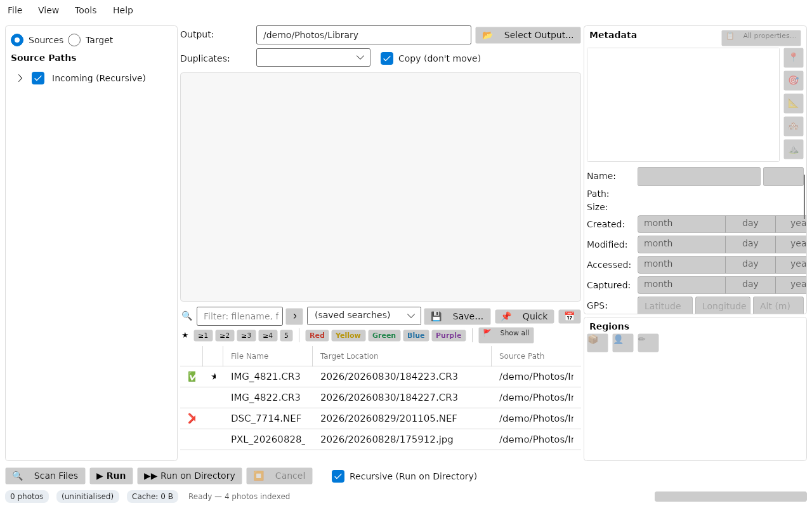Click the mountain icon in Metadata
812x508 pixels.
[793, 149]
